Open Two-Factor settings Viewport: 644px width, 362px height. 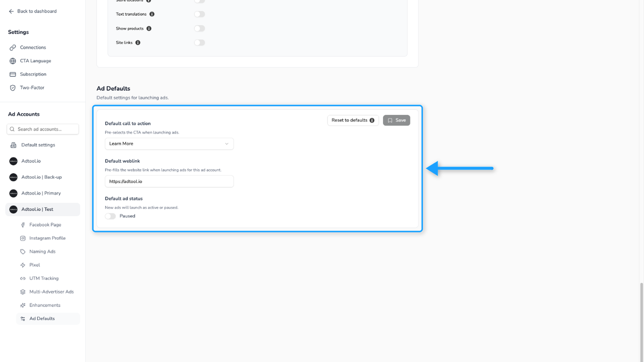[x=32, y=88]
